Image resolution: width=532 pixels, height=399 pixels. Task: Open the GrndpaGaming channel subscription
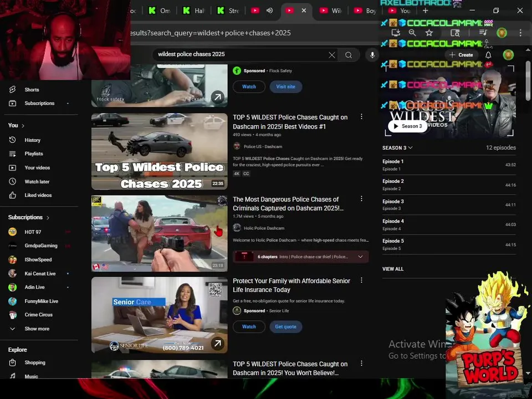[40, 245]
